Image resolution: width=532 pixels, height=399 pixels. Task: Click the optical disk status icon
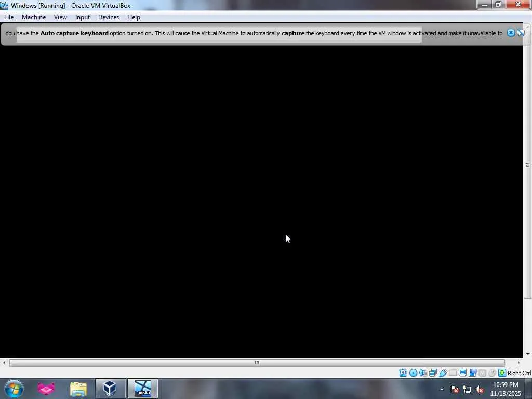[413, 373]
